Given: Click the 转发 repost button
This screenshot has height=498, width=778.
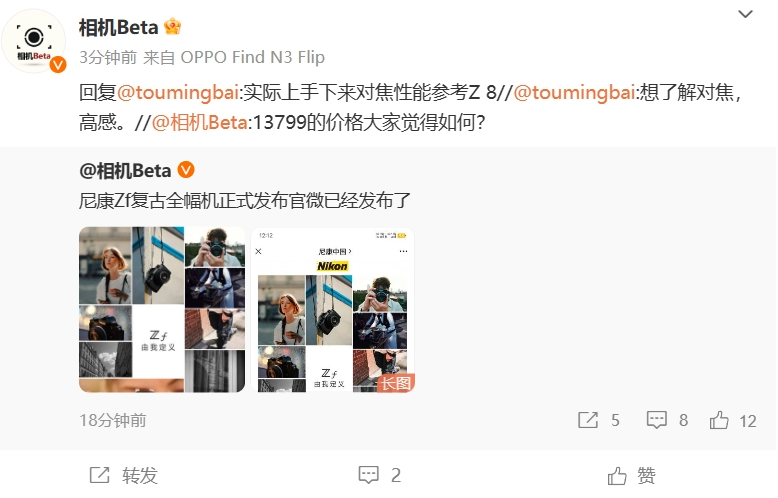Looking at the screenshot, I should coord(124,475).
